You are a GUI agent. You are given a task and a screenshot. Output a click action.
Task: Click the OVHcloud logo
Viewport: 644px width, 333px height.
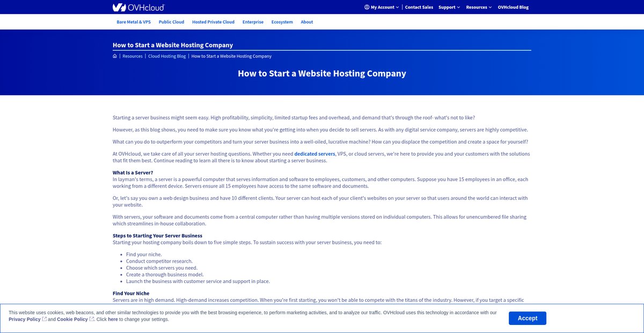138,7
